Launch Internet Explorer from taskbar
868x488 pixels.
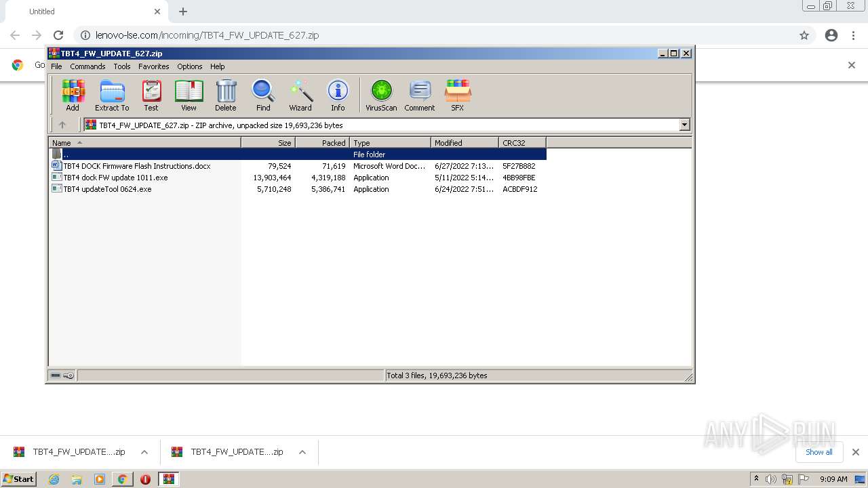54,479
